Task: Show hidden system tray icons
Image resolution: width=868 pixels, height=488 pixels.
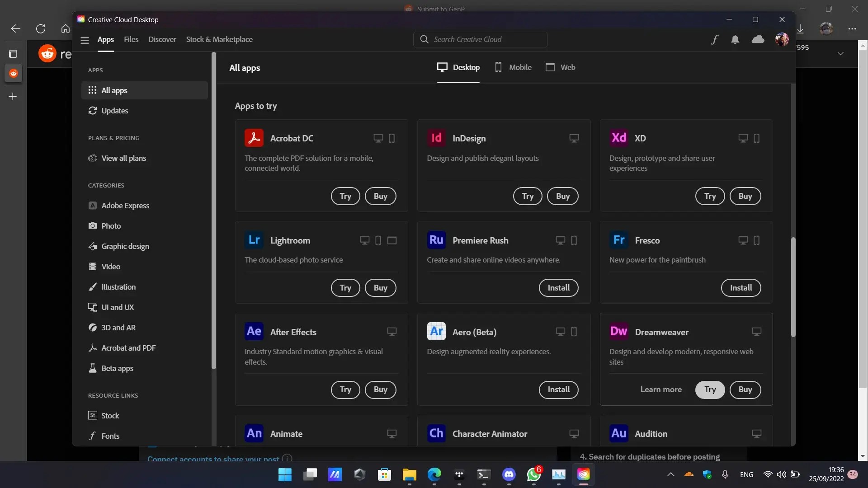Action: (x=671, y=474)
